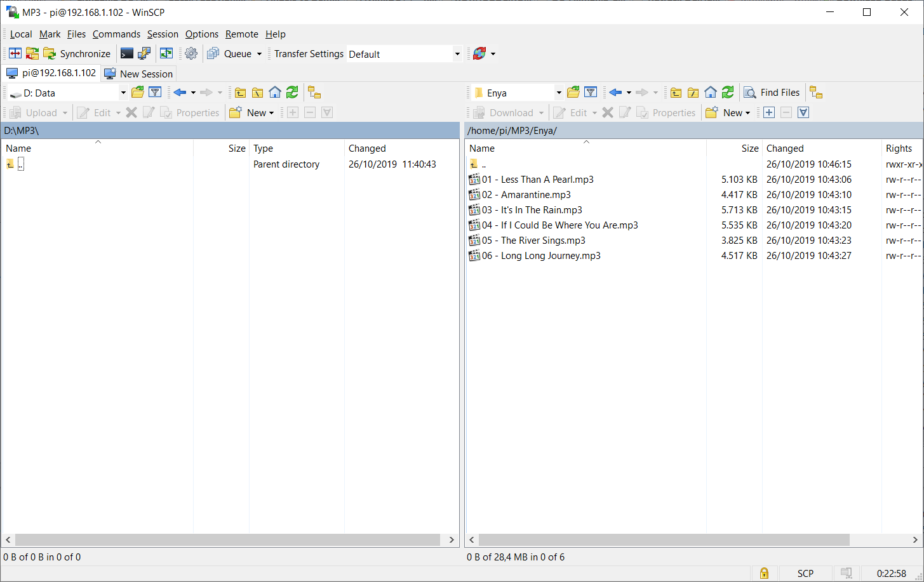
Task: Open the D: Data drive dropdown
Action: point(123,93)
